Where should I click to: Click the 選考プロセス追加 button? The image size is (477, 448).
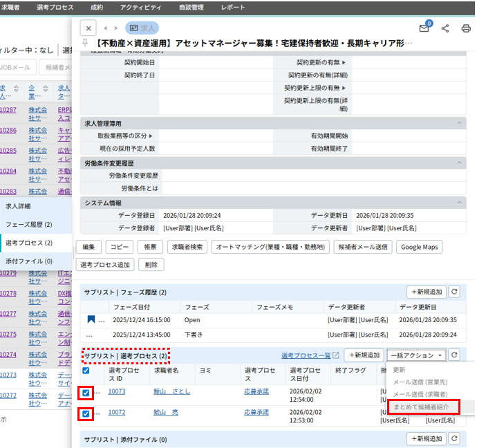[x=106, y=264]
